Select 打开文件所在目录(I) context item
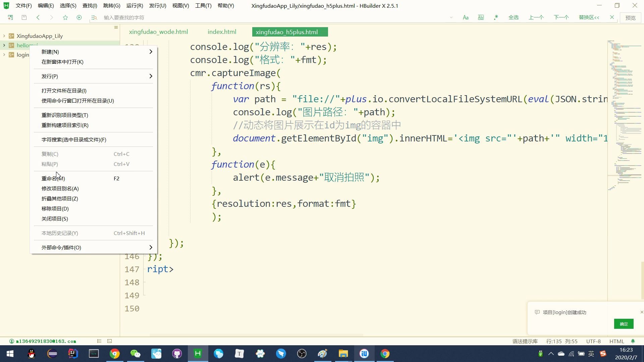 [94, 90]
